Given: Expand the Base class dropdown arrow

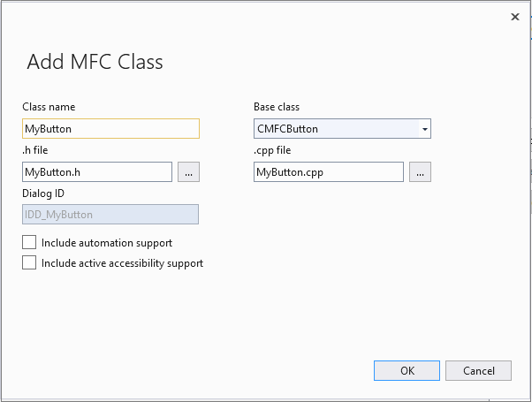Looking at the screenshot, I should 425,129.
